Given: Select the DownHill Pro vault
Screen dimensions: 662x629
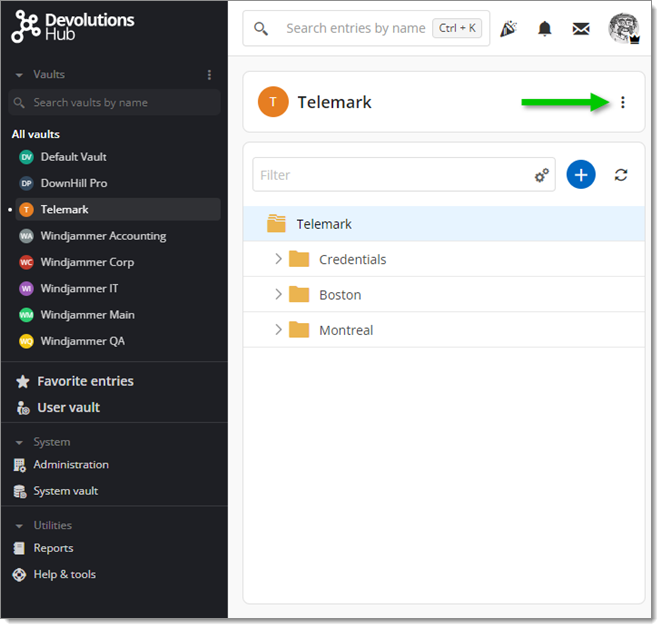Looking at the screenshot, I should click(x=118, y=183).
